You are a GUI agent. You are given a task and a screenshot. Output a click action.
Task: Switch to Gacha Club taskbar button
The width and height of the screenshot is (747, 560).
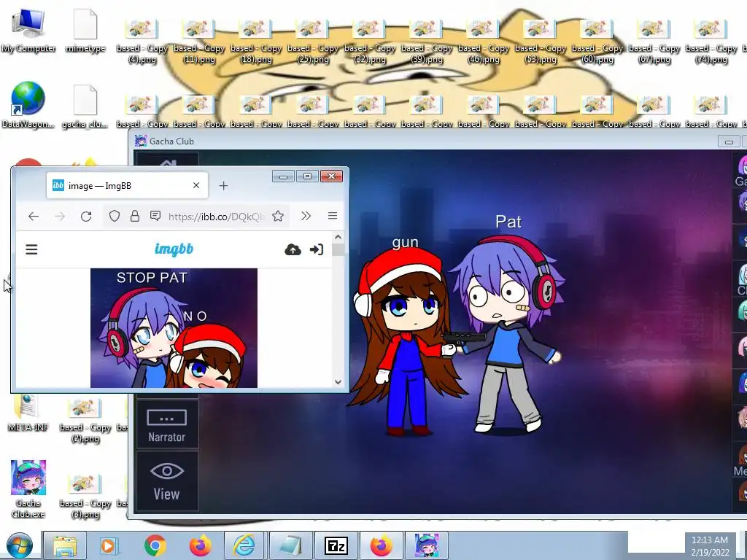click(426, 545)
